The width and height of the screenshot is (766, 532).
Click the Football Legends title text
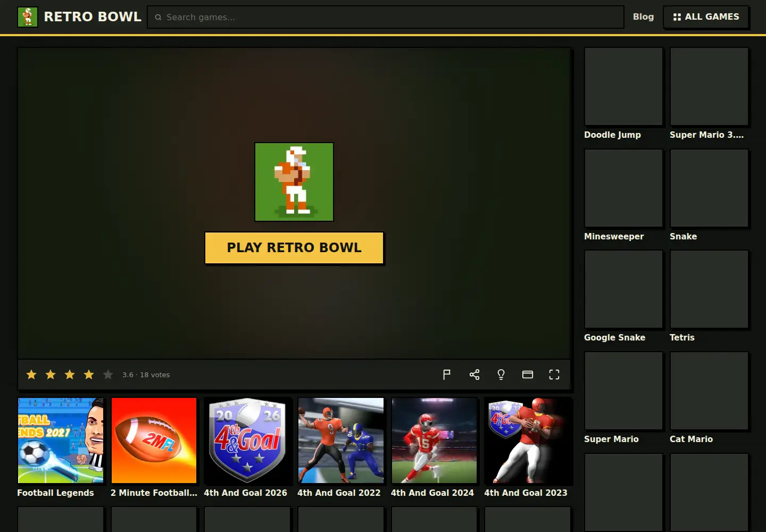point(55,493)
